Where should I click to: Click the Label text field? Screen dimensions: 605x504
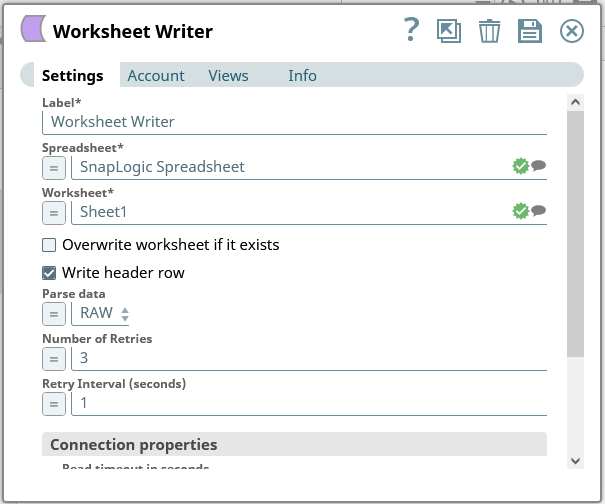[294, 122]
